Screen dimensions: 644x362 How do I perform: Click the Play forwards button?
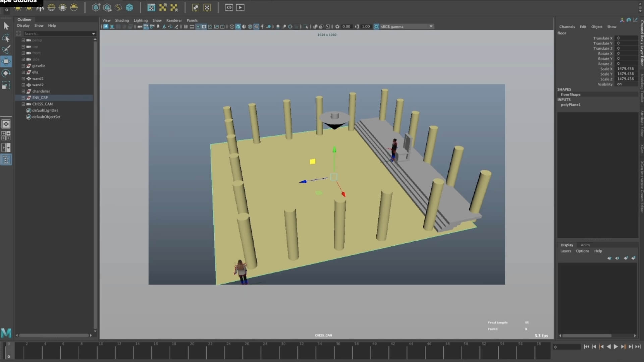click(x=616, y=347)
